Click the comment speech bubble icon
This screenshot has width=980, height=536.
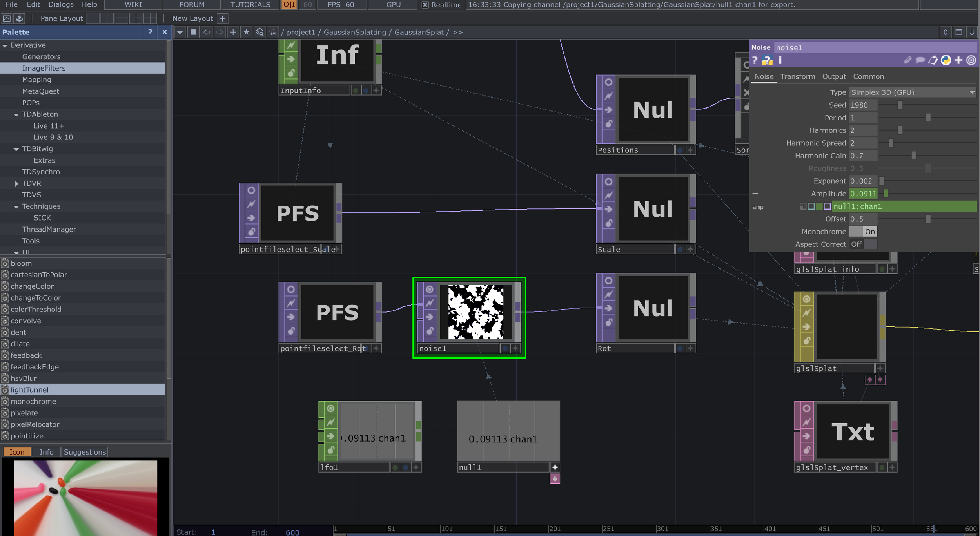point(920,60)
